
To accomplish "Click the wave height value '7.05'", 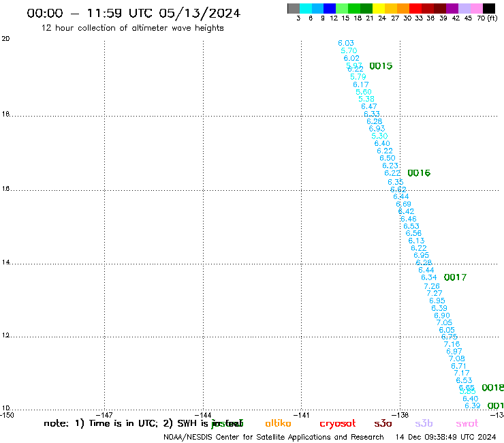I will pyautogui.click(x=444, y=322).
